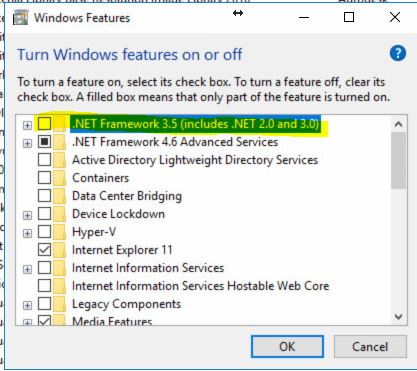The image size is (417, 371).
Task: Click the folder icon beside Legacy Components
Action: click(59, 304)
